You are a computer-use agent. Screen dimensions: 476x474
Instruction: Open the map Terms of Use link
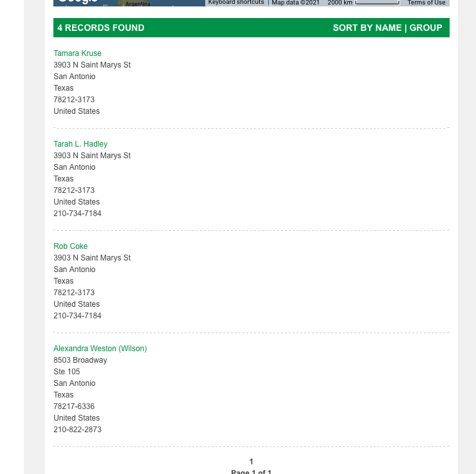[426, 3]
